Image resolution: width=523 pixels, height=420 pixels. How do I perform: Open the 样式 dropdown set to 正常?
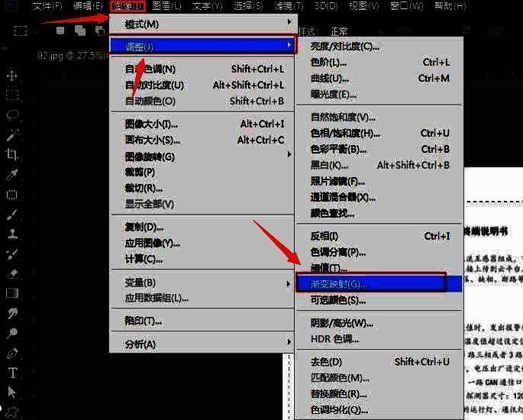point(340,31)
